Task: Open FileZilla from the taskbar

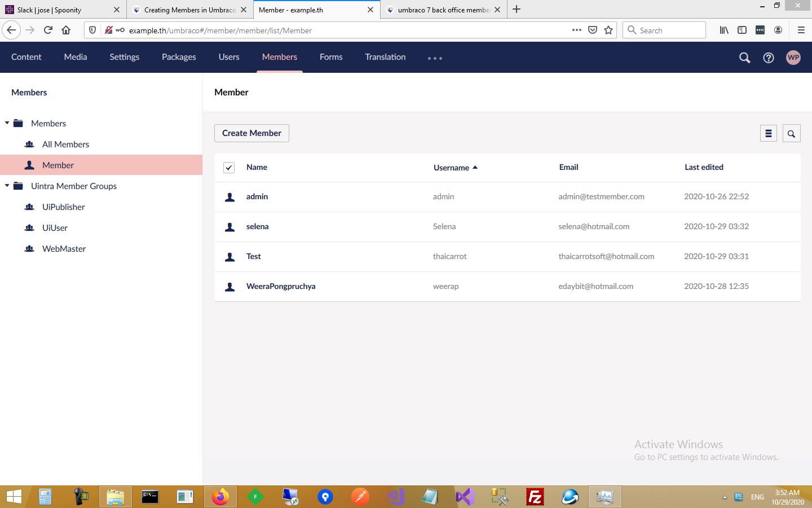Action: point(535,497)
